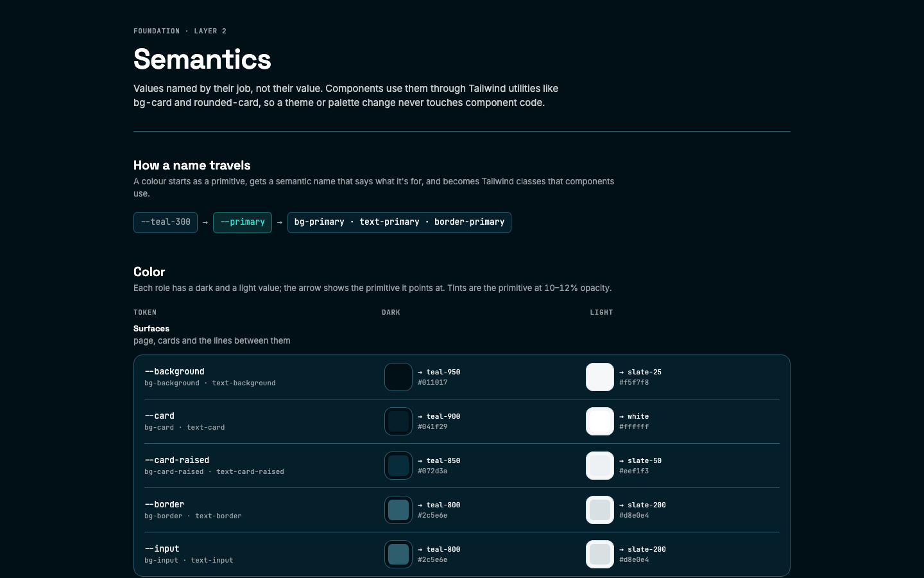Click the --teal-300 primitive chip
Screen dimensions: 924x578
(166, 222)
